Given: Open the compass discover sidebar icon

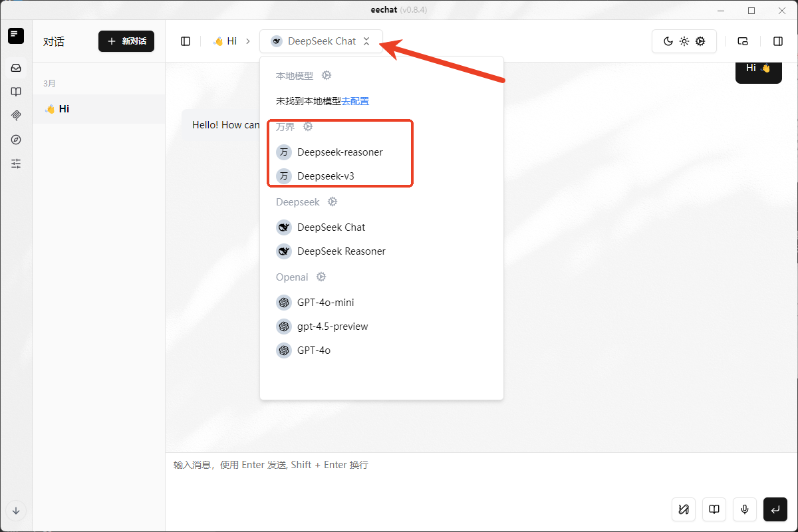Looking at the screenshot, I should coord(16,139).
